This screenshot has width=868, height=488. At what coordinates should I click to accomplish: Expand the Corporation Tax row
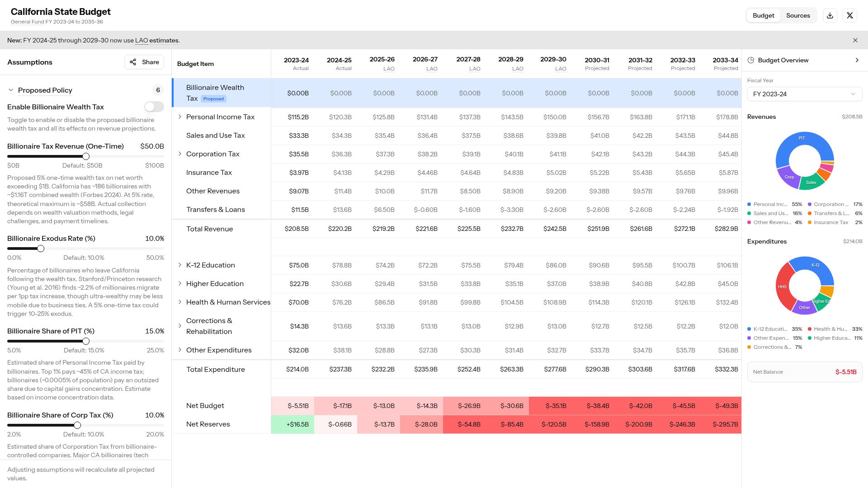180,154
